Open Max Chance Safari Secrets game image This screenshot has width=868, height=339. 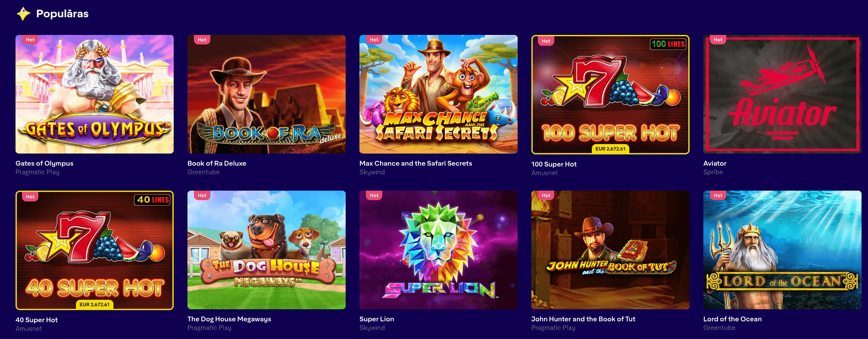[438, 94]
